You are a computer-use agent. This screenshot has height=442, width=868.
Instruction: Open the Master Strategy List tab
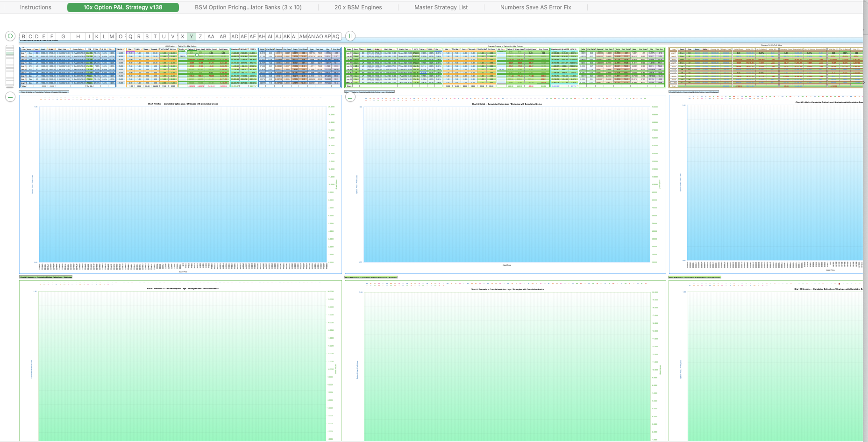coord(441,7)
